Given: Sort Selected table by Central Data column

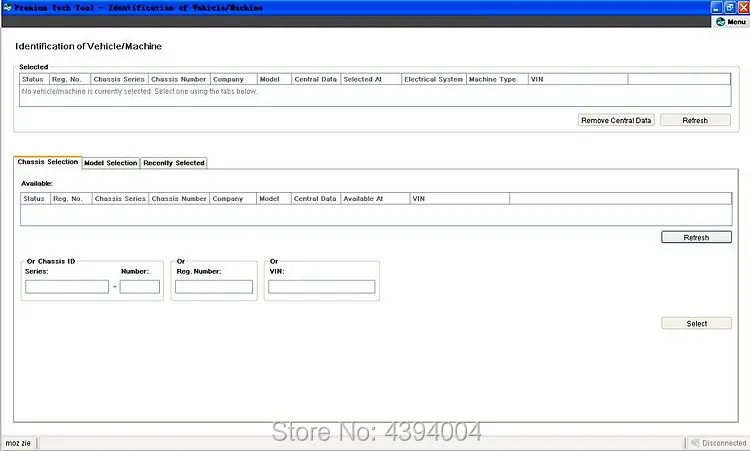Looking at the screenshot, I should (316, 79).
